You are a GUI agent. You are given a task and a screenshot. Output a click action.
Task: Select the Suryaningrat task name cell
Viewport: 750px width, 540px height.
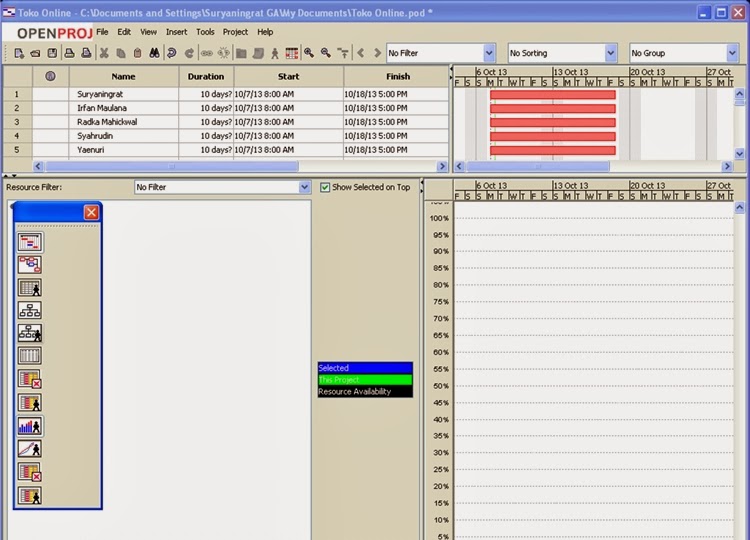(x=124, y=94)
